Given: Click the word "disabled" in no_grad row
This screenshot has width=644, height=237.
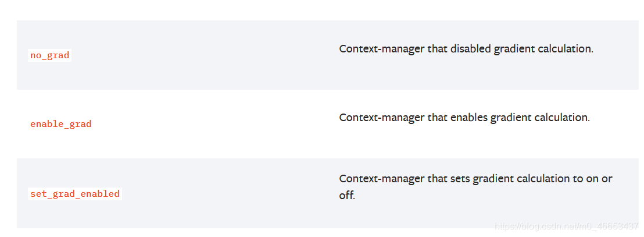Looking at the screenshot, I should pos(470,49).
